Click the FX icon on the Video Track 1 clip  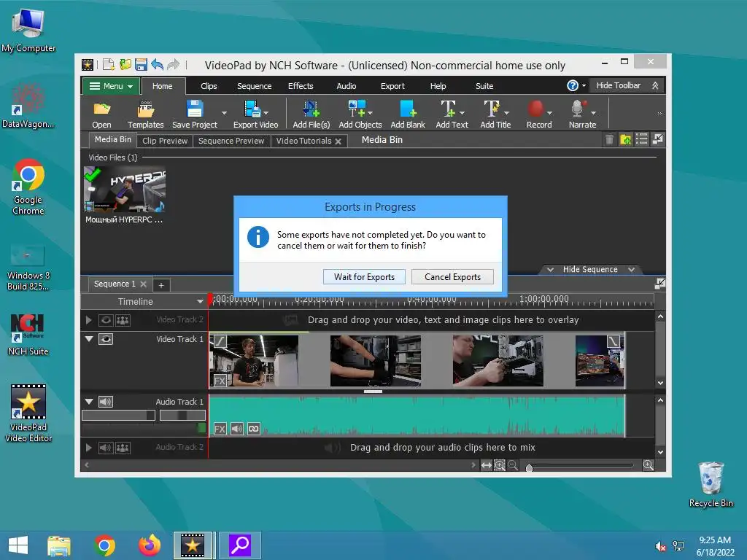pos(220,381)
